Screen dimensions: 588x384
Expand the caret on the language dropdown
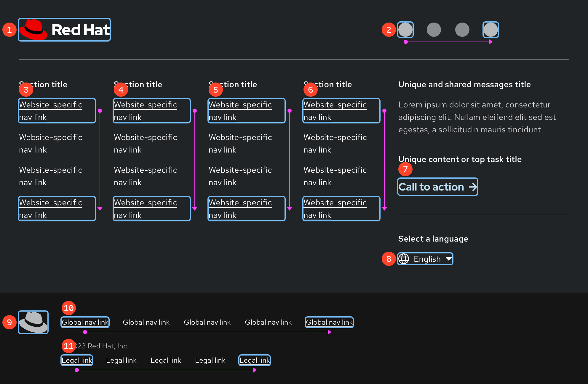[x=448, y=259]
